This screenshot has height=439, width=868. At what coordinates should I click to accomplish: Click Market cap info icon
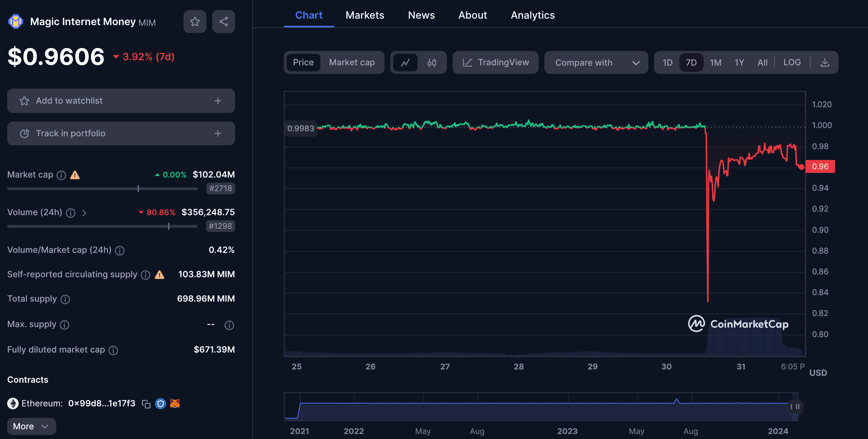click(x=62, y=175)
